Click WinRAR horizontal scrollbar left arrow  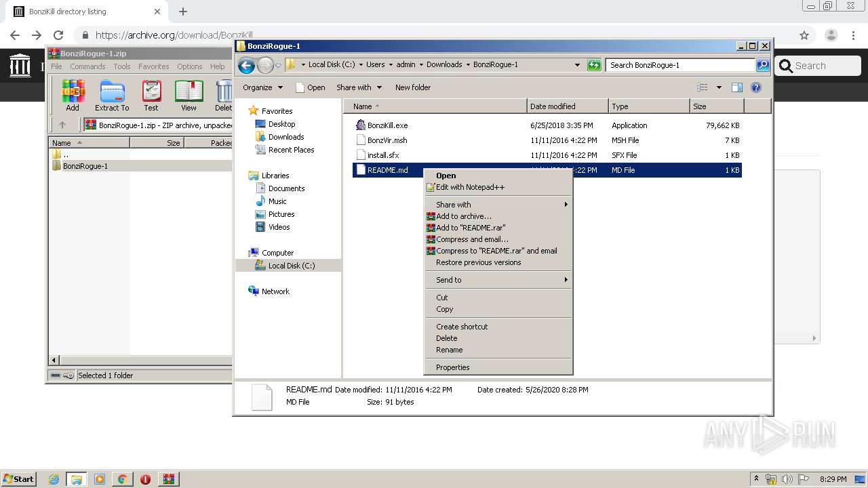click(55, 360)
